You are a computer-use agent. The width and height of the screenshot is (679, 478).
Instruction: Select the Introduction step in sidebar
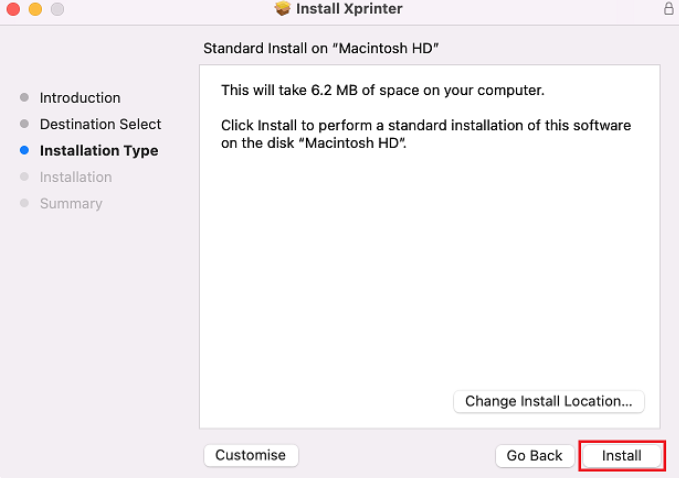pos(80,98)
